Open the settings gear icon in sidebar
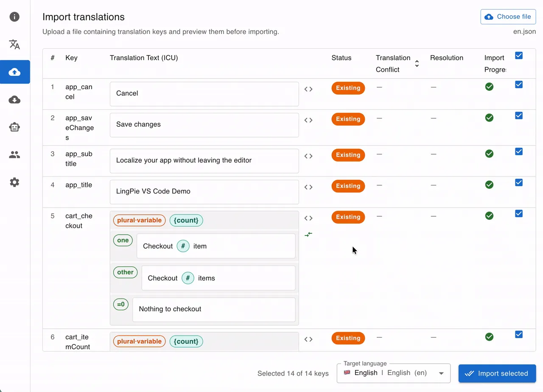The width and height of the screenshot is (543, 392). [x=14, y=182]
